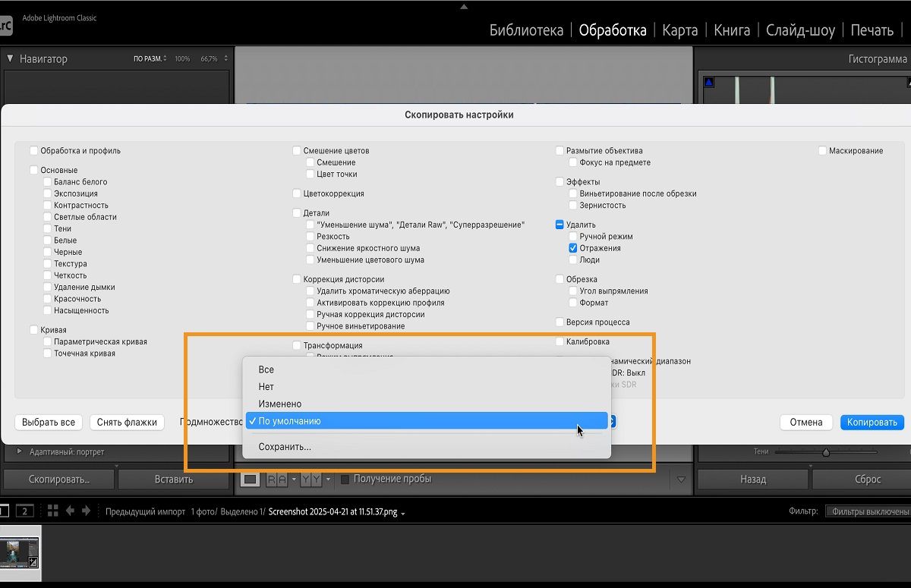
Task: Open the toolbar content triangle menu
Action: [x=681, y=480]
